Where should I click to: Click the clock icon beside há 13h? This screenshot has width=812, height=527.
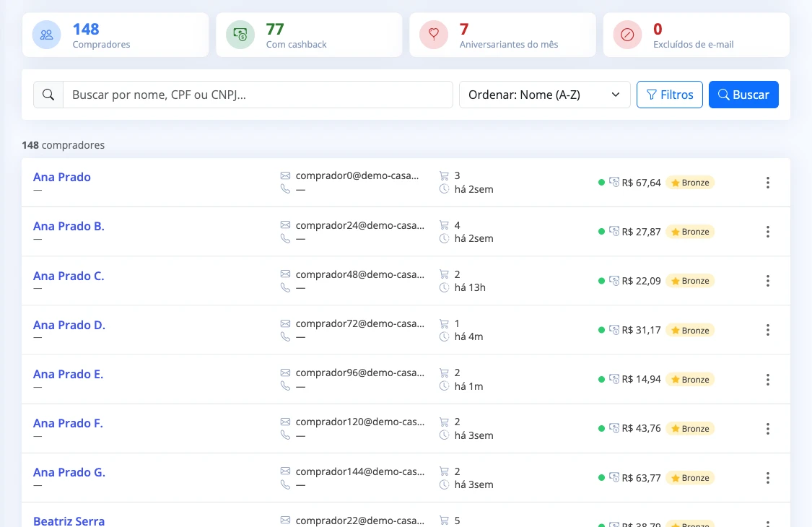(444, 287)
